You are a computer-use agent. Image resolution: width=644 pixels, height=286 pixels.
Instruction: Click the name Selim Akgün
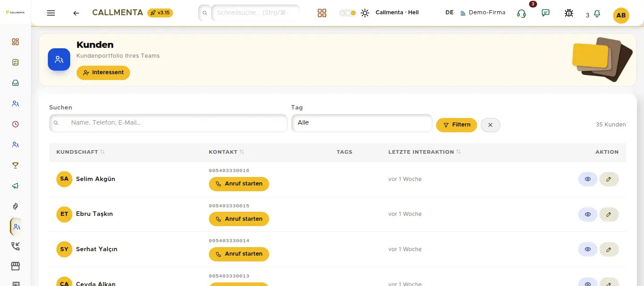[x=96, y=179]
